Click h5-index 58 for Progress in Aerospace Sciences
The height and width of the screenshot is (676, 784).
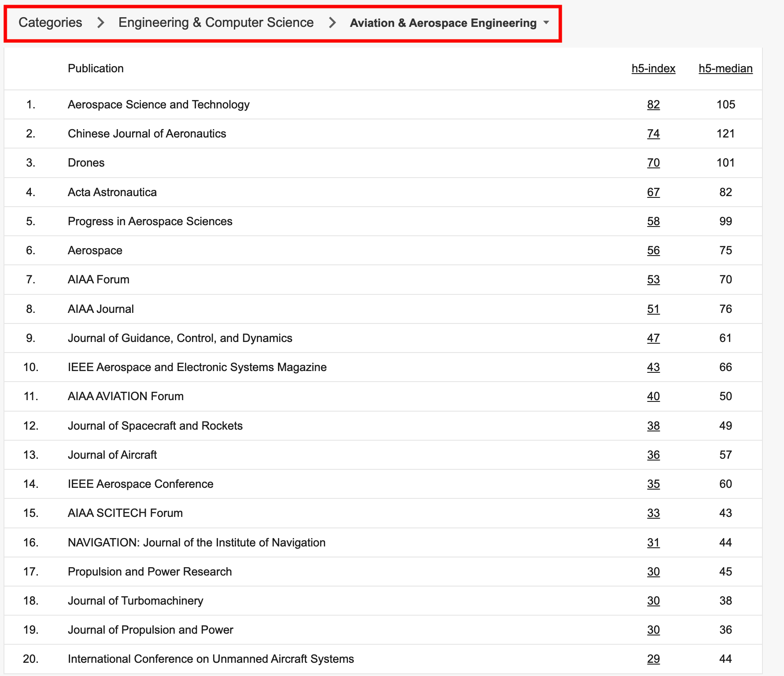pyautogui.click(x=653, y=221)
